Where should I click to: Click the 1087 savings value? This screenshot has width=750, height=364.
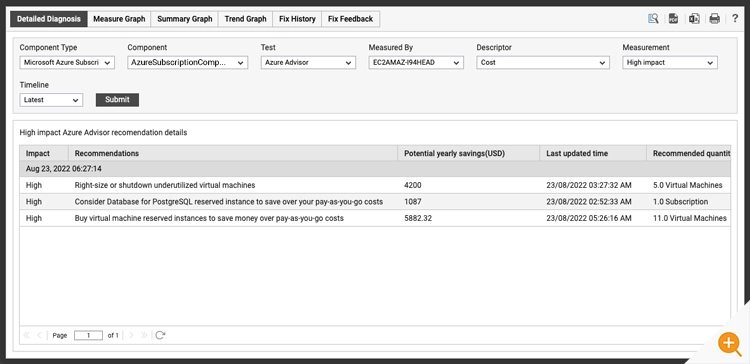[413, 202]
